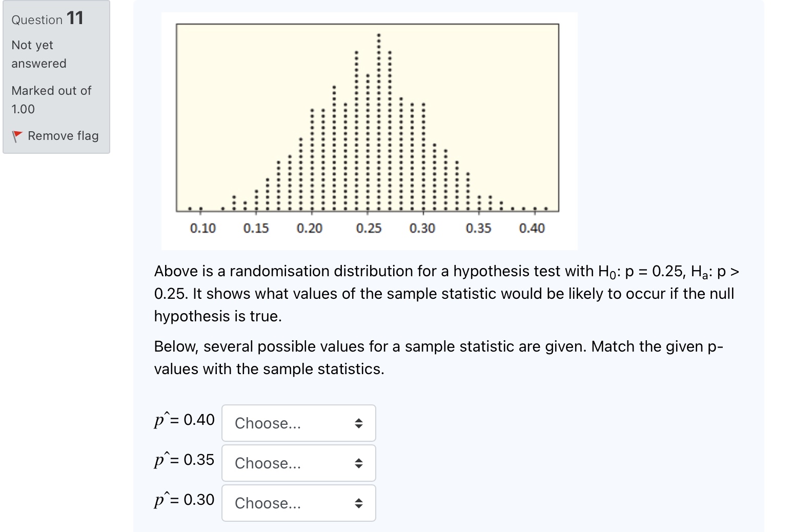Screen dimensions: 793x532
Task: Click the 0.20 axis label on the plot
Action: (310, 229)
